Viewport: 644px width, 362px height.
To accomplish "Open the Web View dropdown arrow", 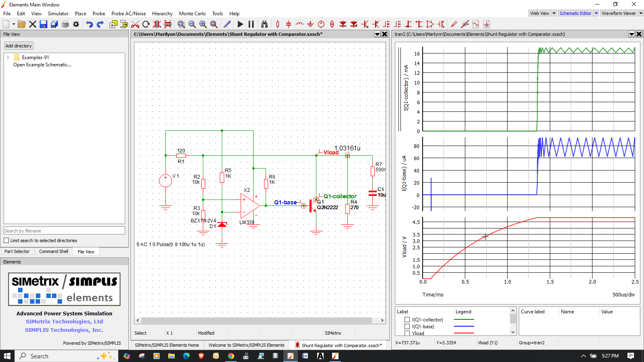I will coord(554,13).
